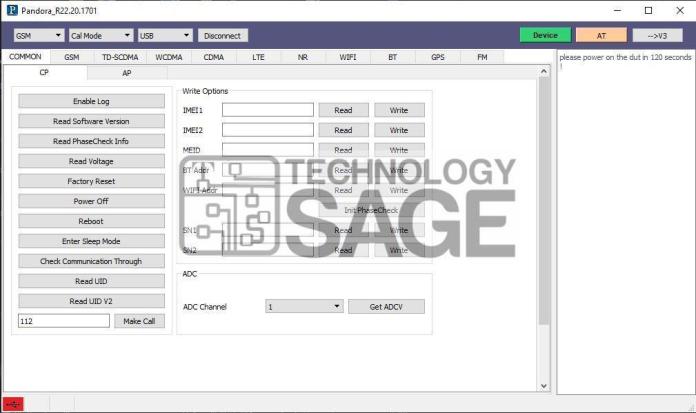Click the Pandora app logo icon

pyautogui.click(x=12, y=10)
